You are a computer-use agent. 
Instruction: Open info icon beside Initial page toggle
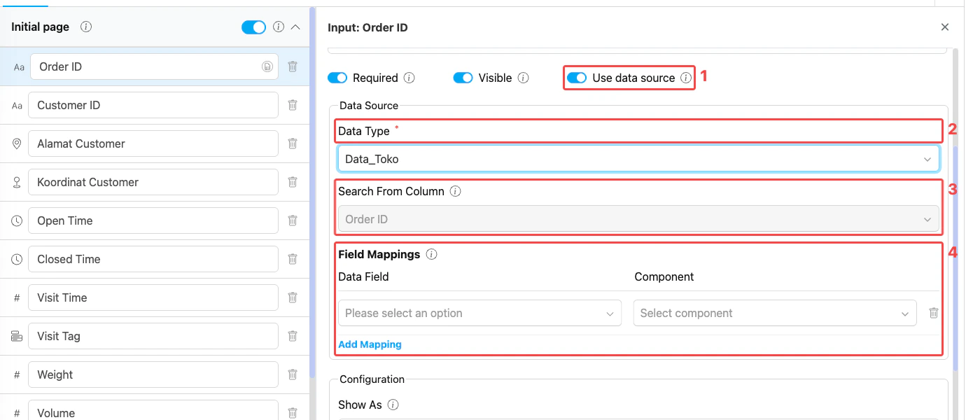pyautogui.click(x=278, y=27)
